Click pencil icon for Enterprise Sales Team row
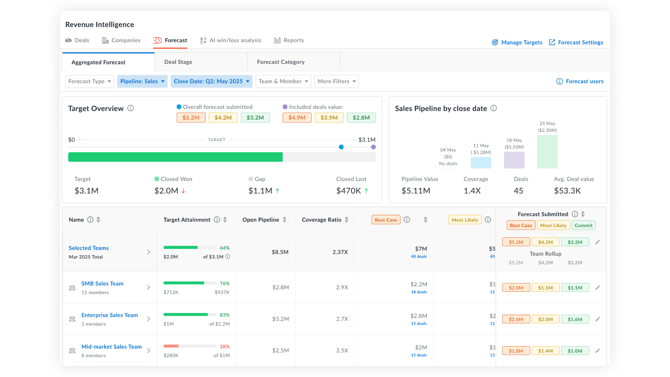 click(598, 319)
